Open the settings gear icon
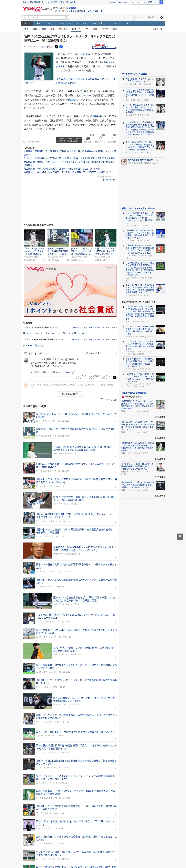Screen dimensions: 186x868 (x=161, y=18)
